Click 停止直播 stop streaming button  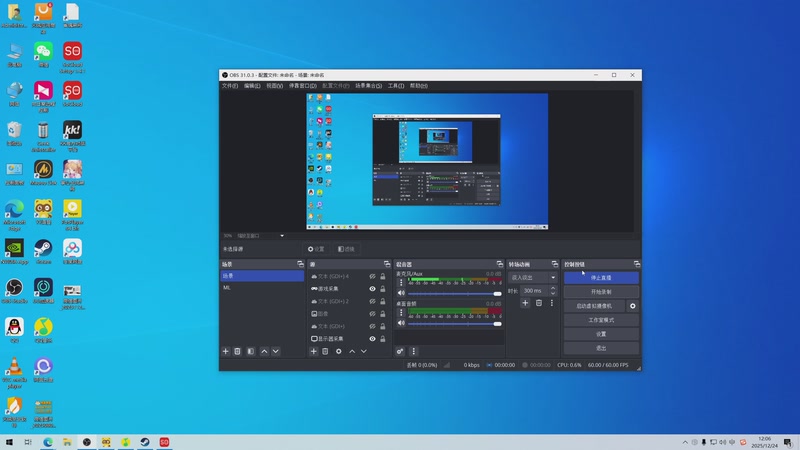(601, 278)
